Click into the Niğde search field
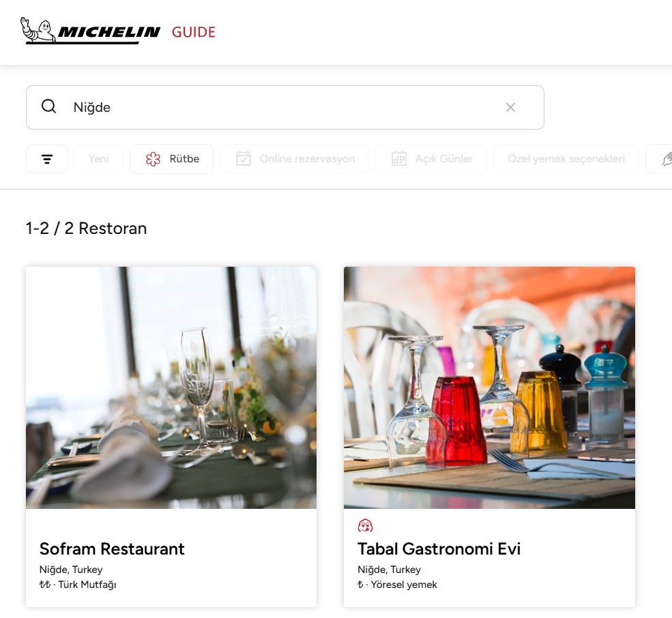 pos(285,107)
